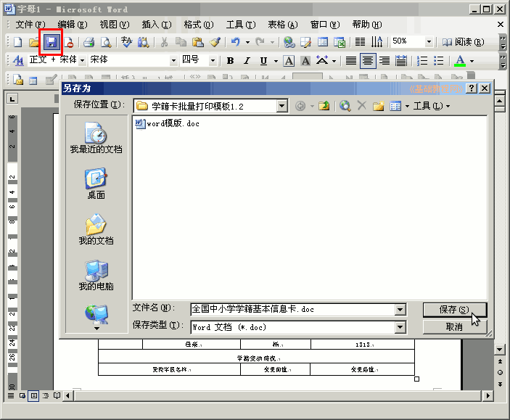Open the style dropdown arrow
Image resolution: width=510 pixels, height=420 pixels.
[82, 60]
